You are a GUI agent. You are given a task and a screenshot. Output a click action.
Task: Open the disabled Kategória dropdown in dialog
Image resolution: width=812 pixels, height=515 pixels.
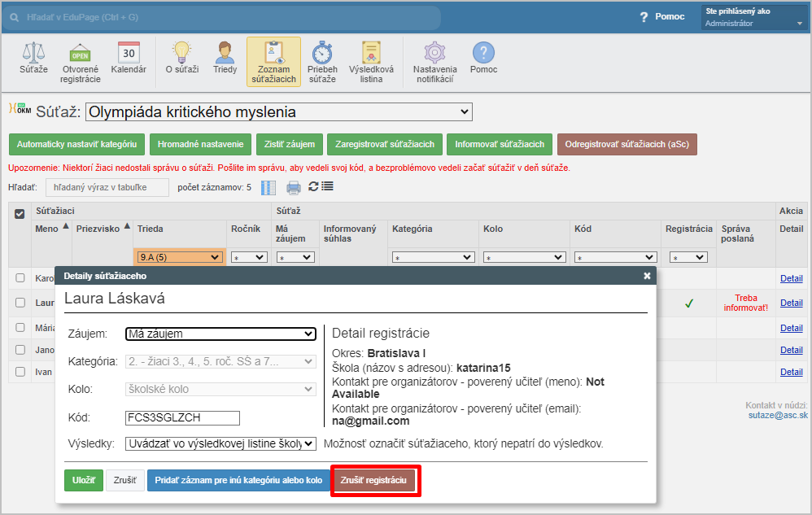[x=220, y=361]
